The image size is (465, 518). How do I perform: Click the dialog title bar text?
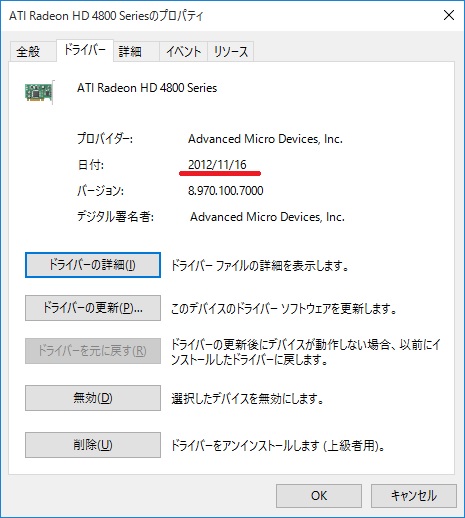(106, 16)
